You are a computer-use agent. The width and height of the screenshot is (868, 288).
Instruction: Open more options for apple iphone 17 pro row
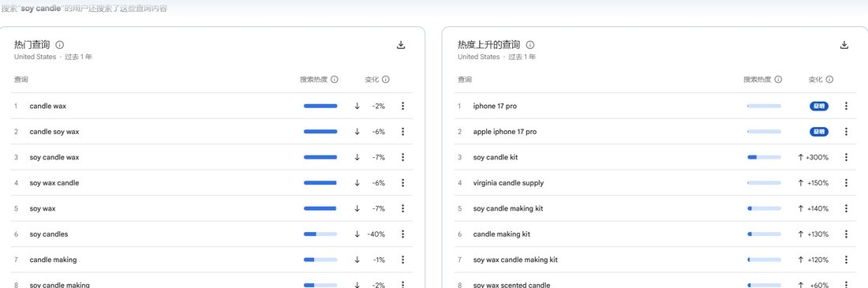tap(846, 132)
